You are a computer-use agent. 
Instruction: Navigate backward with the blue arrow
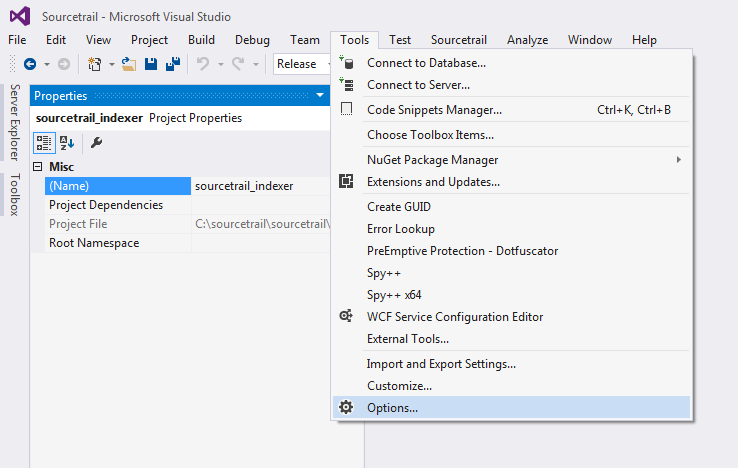tap(30, 64)
